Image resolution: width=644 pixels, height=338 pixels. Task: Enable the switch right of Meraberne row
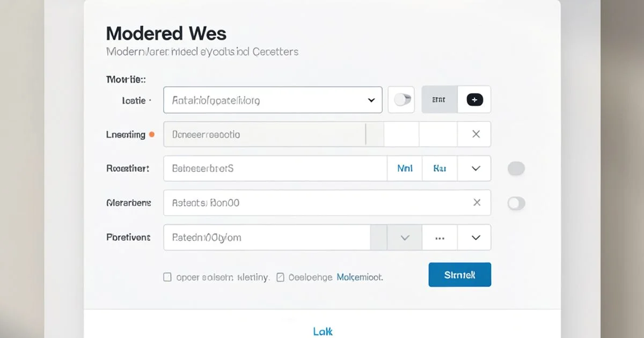click(x=516, y=203)
